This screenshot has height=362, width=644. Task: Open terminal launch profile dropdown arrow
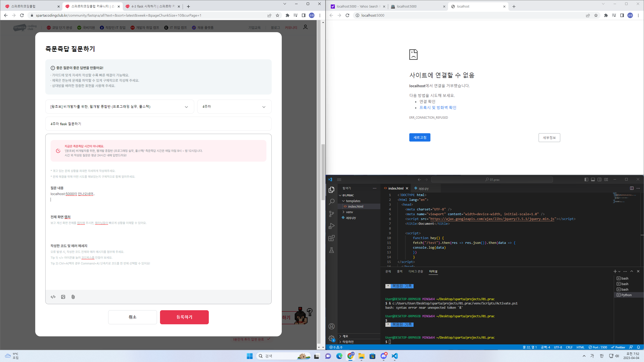(619, 271)
